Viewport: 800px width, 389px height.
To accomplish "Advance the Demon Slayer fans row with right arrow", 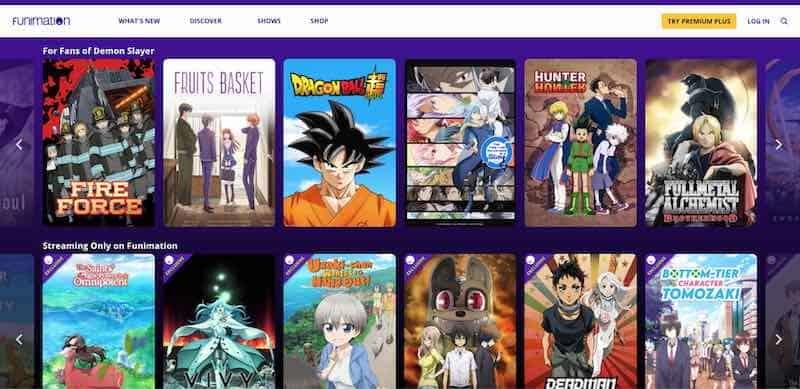I will click(779, 145).
